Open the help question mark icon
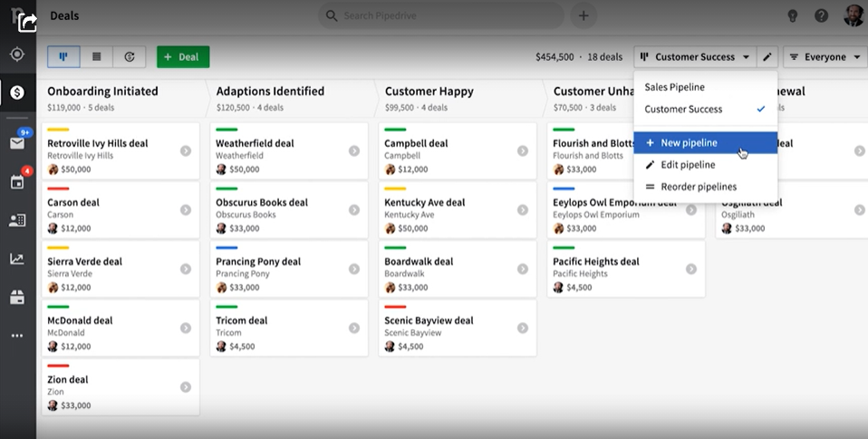 [822, 15]
